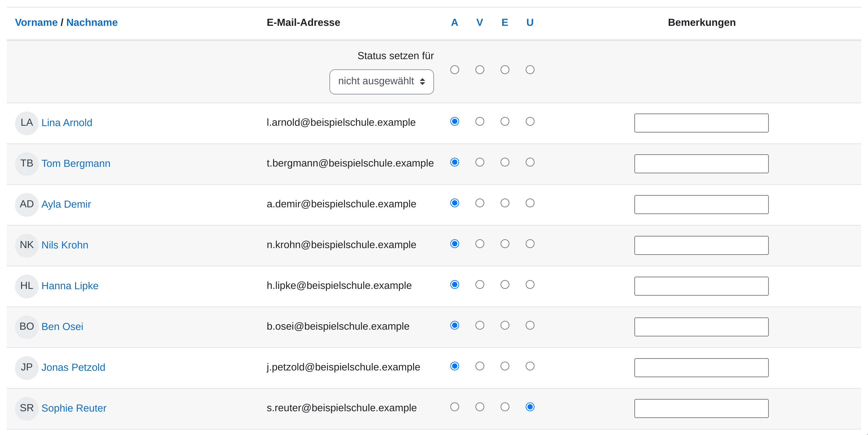Click Ben Osei's BO avatar icon
Viewport: 868px width, 435px height.
coord(26,327)
